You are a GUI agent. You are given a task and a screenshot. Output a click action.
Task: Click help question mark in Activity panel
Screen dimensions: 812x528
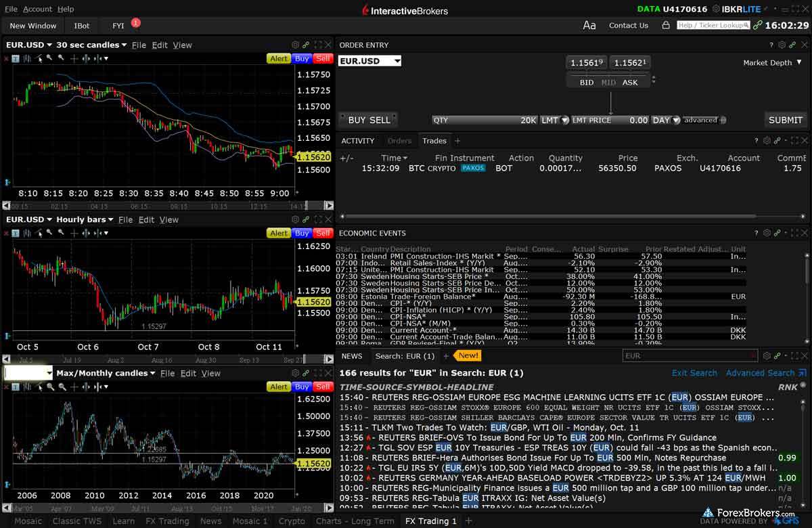pyautogui.click(x=757, y=141)
